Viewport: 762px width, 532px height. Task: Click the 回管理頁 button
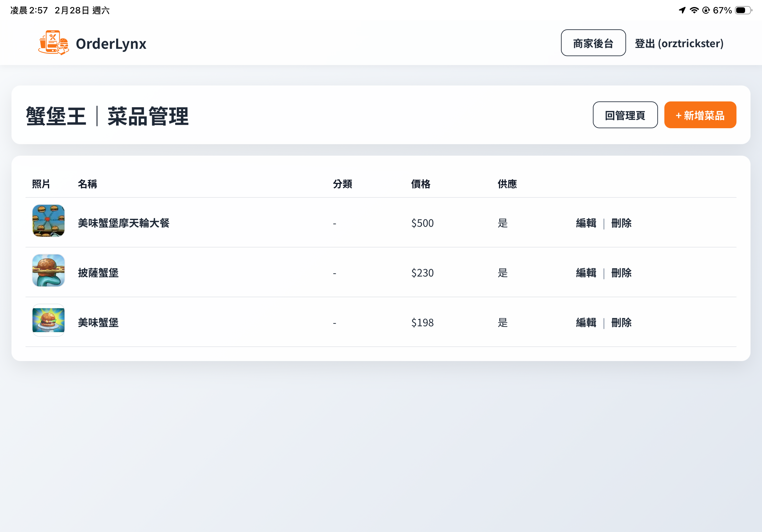click(x=625, y=115)
